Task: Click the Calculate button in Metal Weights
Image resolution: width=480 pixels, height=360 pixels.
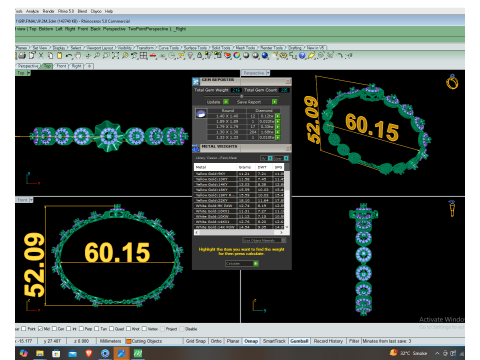Action: click(x=242, y=263)
